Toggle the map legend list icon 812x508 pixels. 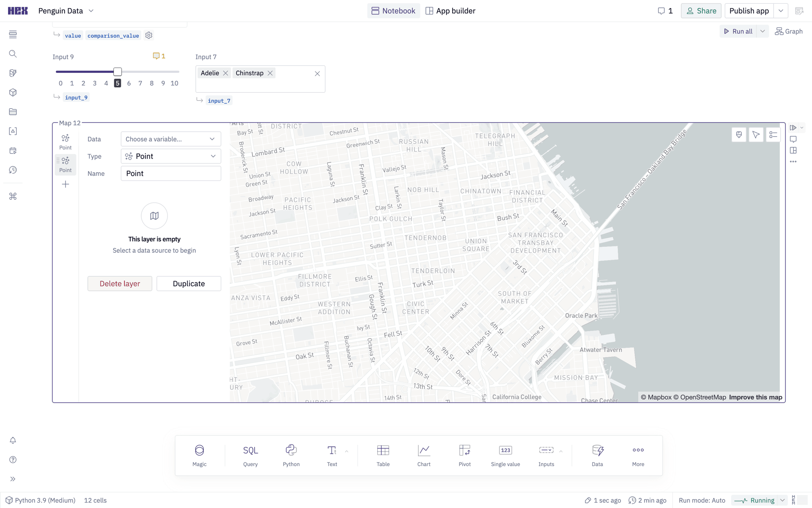click(x=773, y=135)
